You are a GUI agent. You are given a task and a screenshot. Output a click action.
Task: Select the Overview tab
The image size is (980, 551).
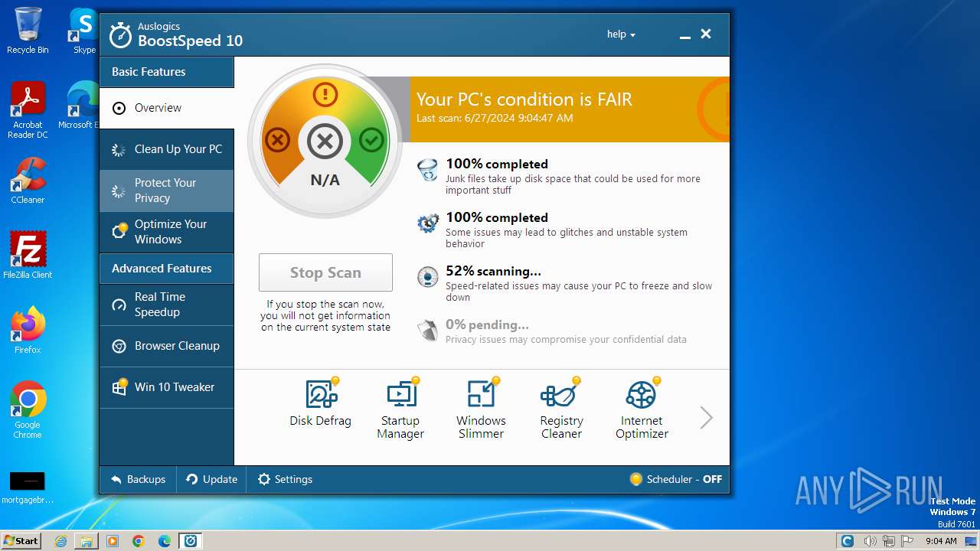167,108
